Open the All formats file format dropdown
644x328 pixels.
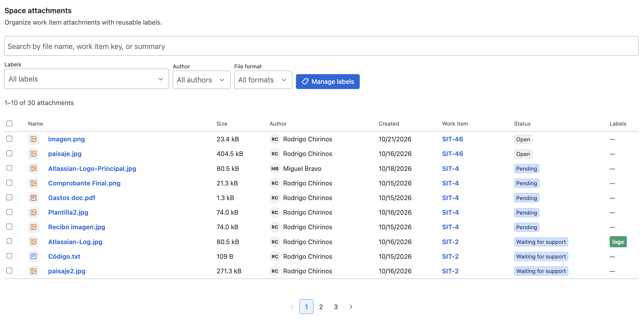tap(263, 80)
